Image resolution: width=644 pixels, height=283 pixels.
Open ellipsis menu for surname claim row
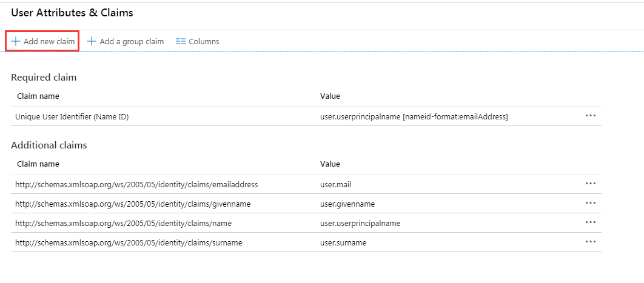pyautogui.click(x=590, y=242)
